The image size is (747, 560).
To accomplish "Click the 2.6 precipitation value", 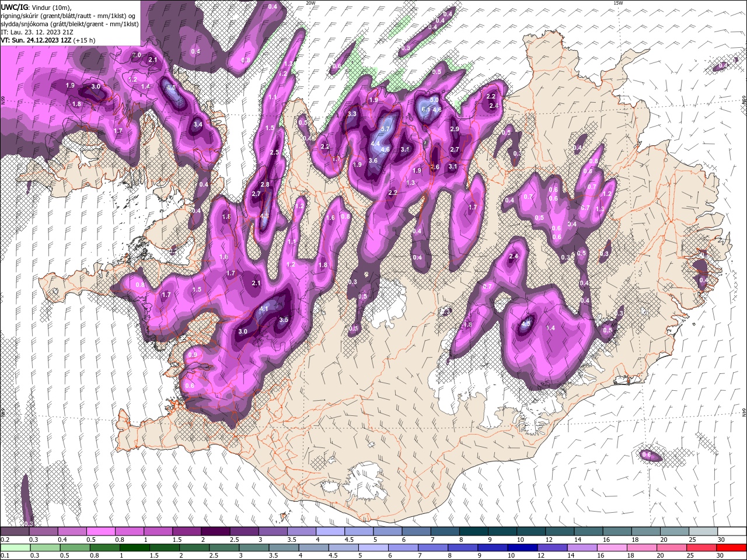I will coord(434,167).
